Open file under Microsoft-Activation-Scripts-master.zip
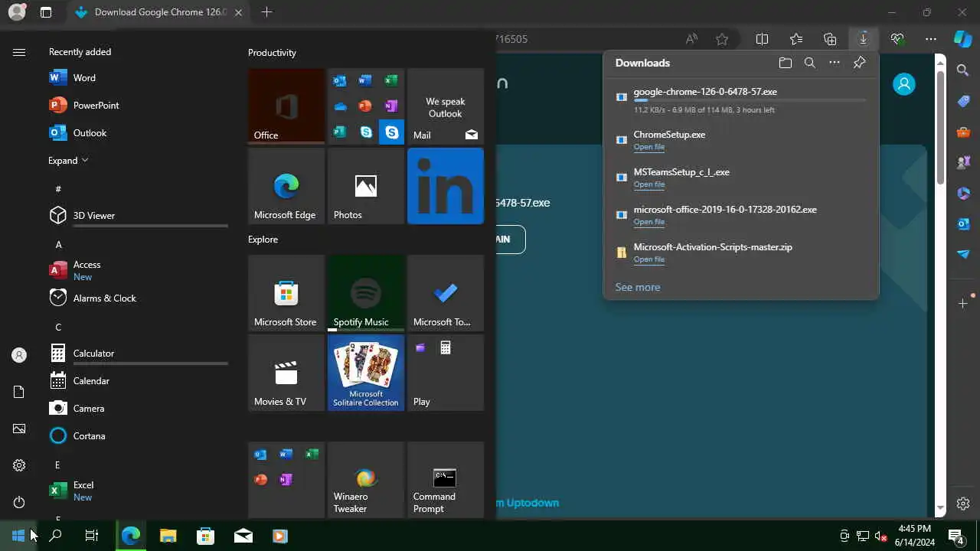The image size is (980, 551). click(x=648, y=259)
